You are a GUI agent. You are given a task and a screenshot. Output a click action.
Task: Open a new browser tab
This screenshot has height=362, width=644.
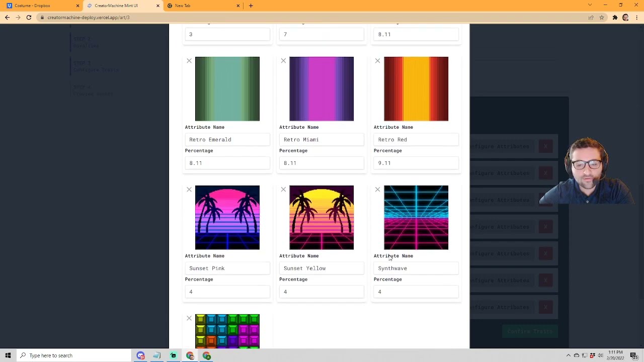coord(251,6)
